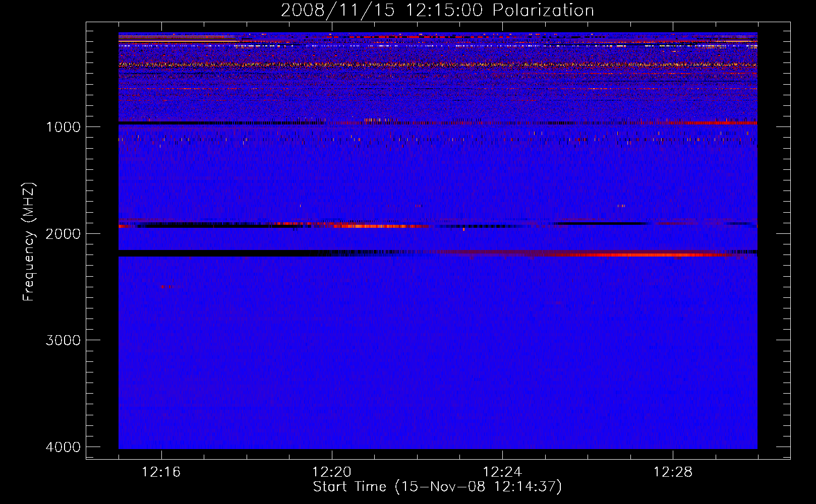Viewport: 816px width, 504px height.
Task: Select the 4000 frequency tick label
Action: [63, 447]
